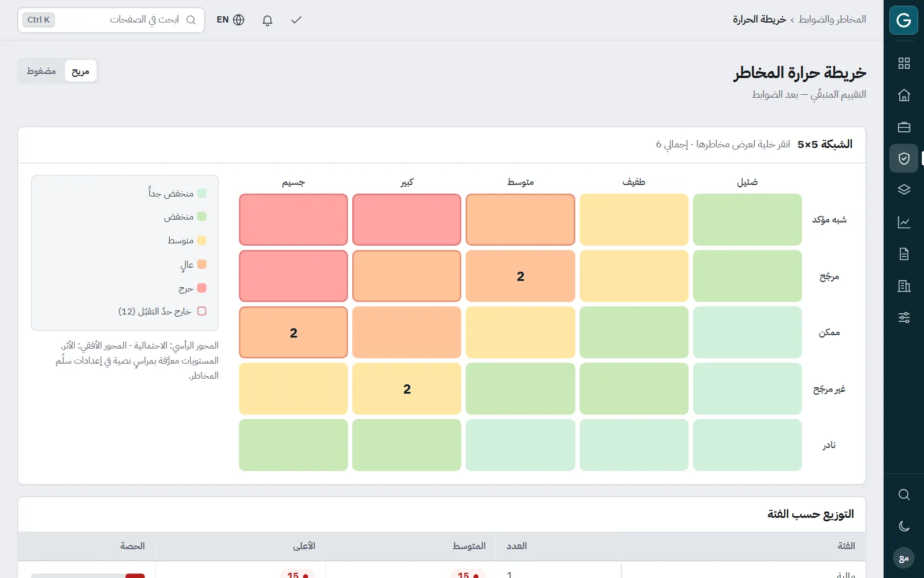Open the document icon in sidebar
Image resolution: width=924 pixels, height=578 pixels.
(x=904, y=254)
